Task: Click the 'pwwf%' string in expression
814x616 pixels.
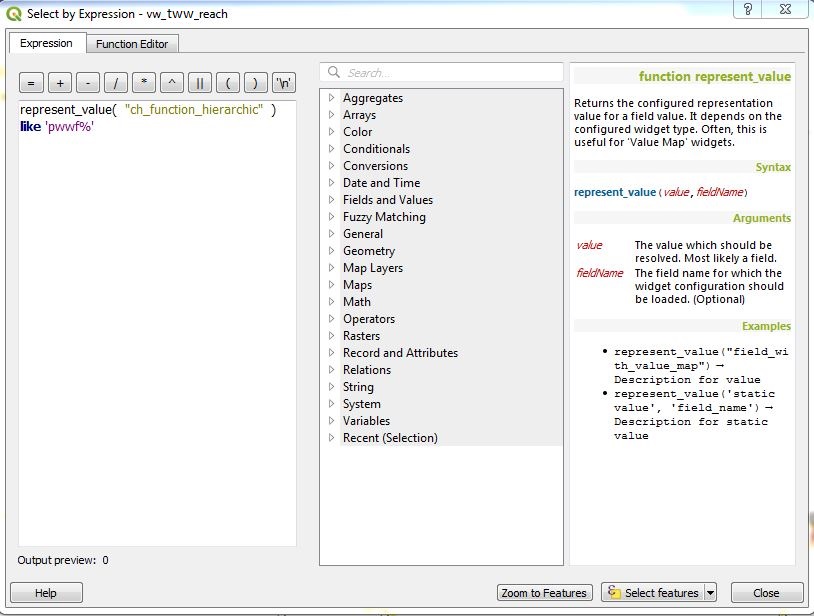Action: point(70,127)
